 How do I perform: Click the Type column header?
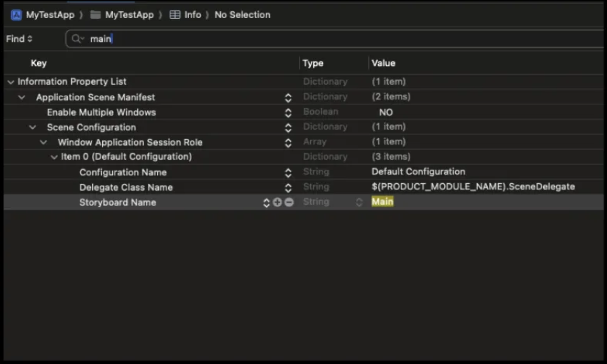(x=313, y=63)
